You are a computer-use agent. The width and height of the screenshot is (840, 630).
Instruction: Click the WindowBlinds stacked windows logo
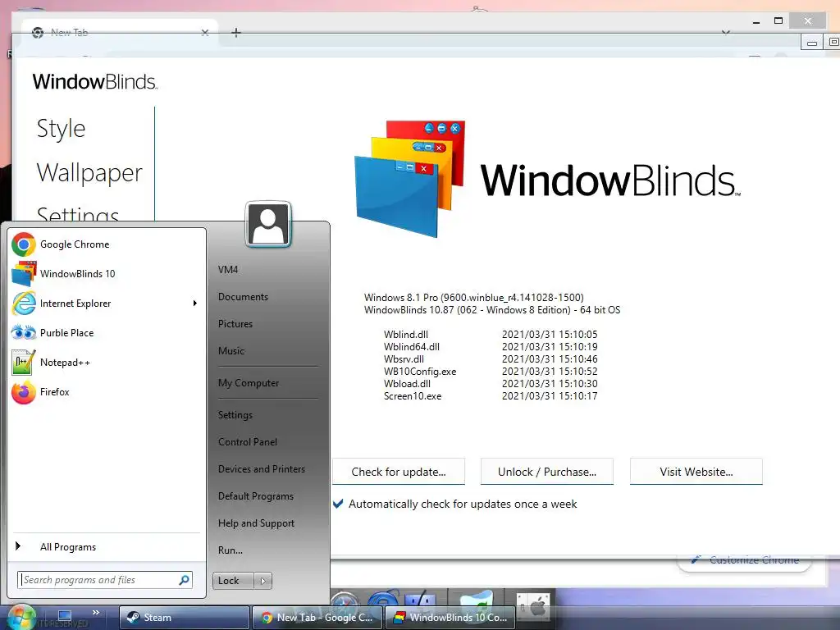410,179
